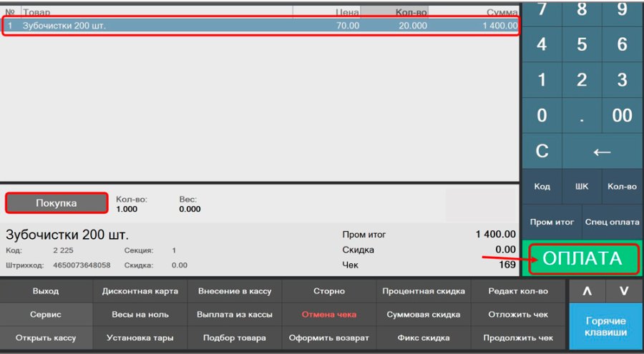Viewport: 644px width, 354px height.
Task: Click the price cell 70.00
Action: tap(348, 26)
